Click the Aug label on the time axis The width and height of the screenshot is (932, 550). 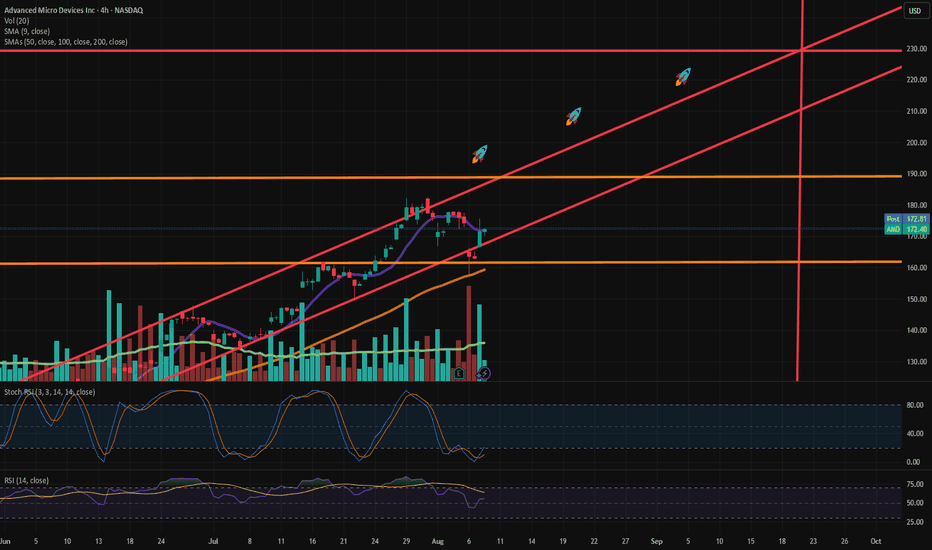437,542
